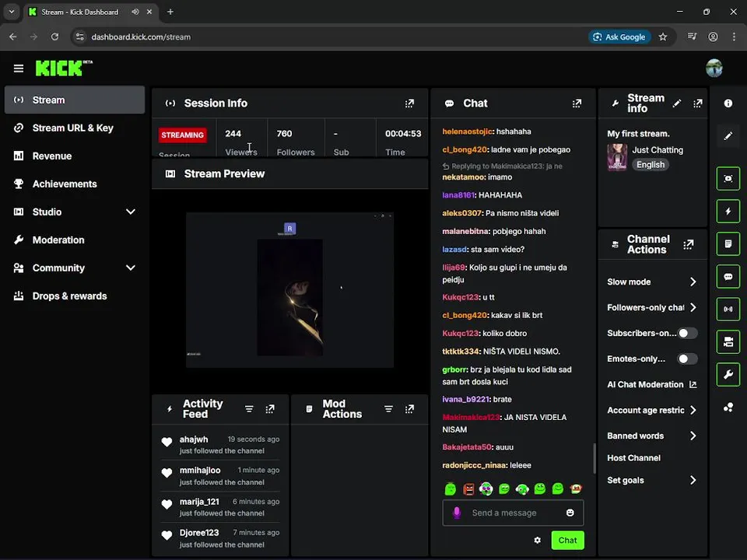Click the chat scrollbar thumb

[x=594, y=458]
